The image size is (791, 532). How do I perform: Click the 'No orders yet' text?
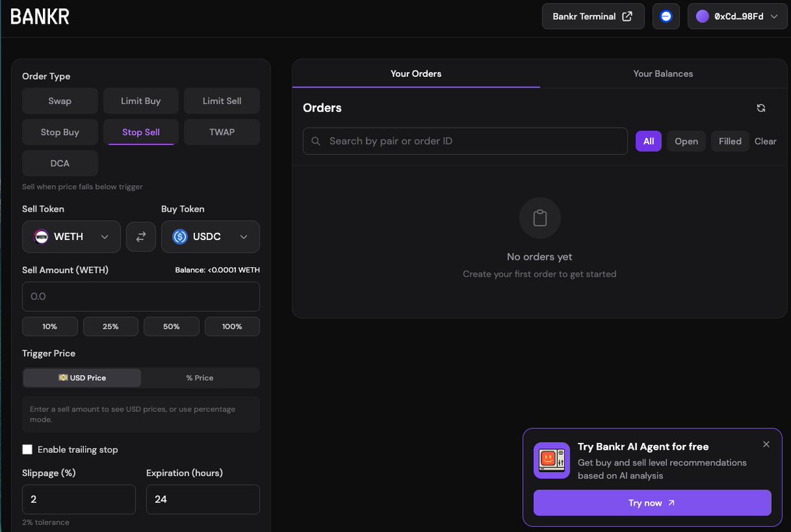(x=539, y=257)
